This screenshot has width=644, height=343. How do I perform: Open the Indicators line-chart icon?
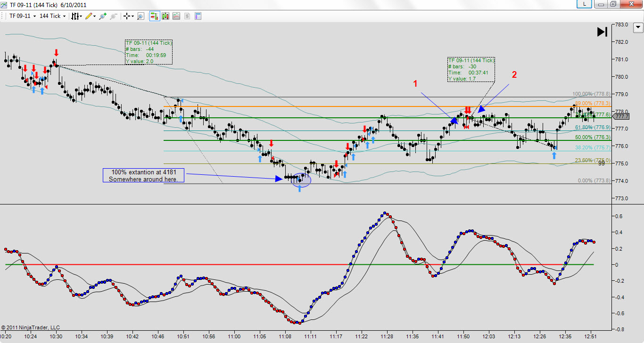point(176,16)
